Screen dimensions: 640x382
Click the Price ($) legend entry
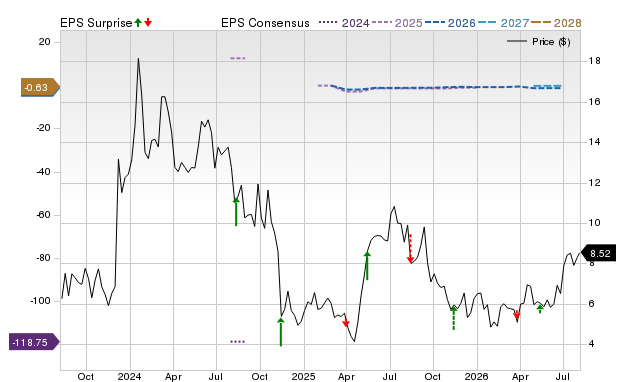[539, 42]
